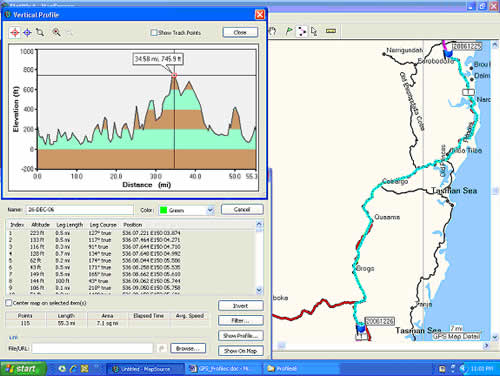Open the first quick launch icon beside Start

click(x=62, y=369)
